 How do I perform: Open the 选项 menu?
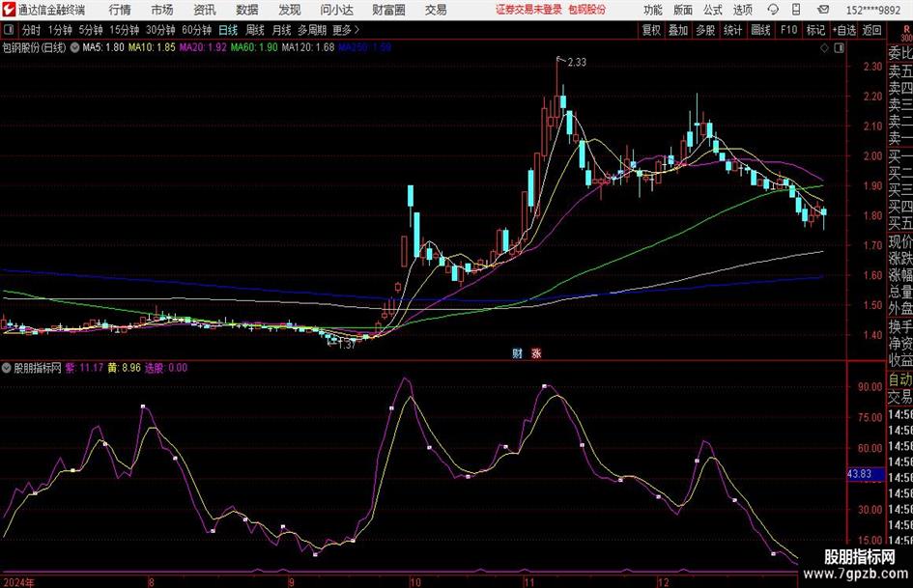(x=742, y=10)
